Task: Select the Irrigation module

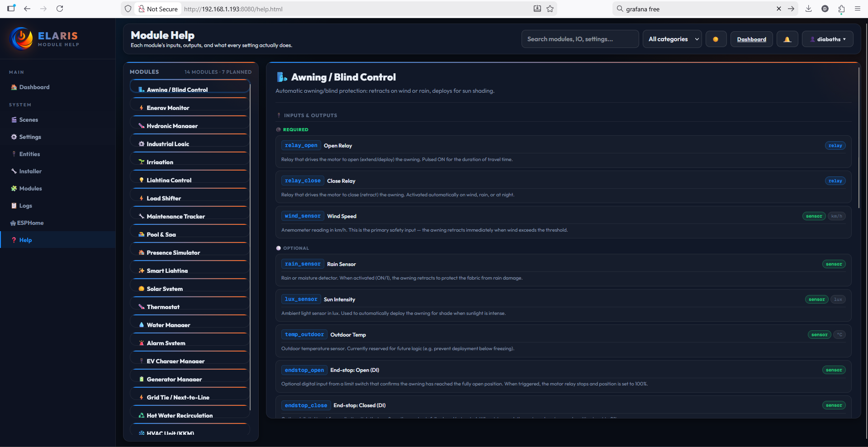Action: pos(160,162)
